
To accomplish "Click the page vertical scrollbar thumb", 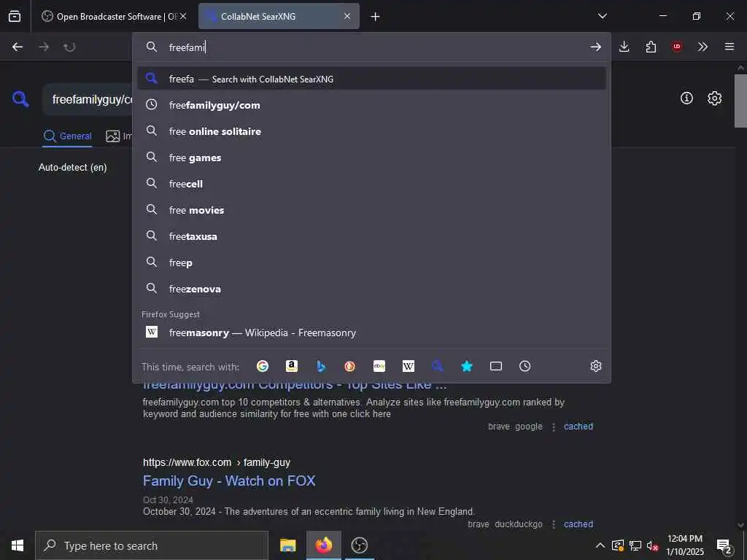I will pyautogui.click(x=740, y=101).
